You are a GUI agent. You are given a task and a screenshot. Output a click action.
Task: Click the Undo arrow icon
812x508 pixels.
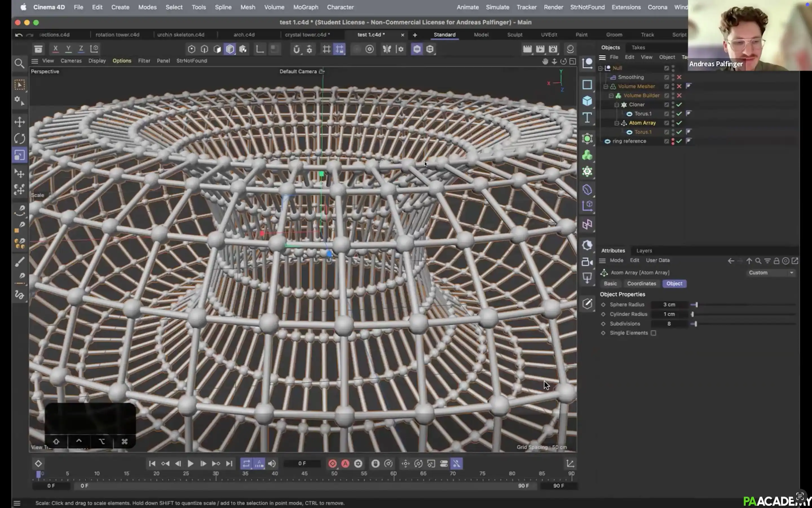19,35
